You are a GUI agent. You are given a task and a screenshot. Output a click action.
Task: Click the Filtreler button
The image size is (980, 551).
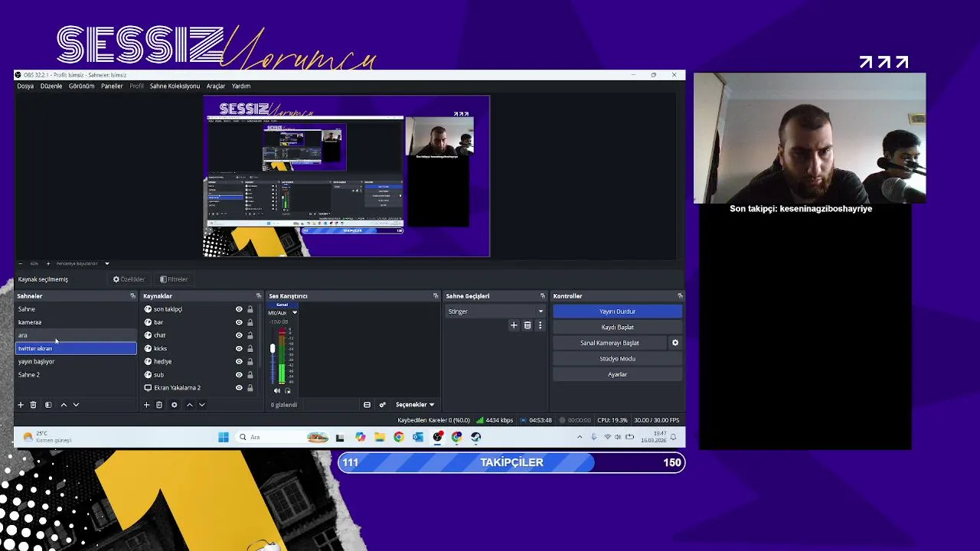point(174,279)
